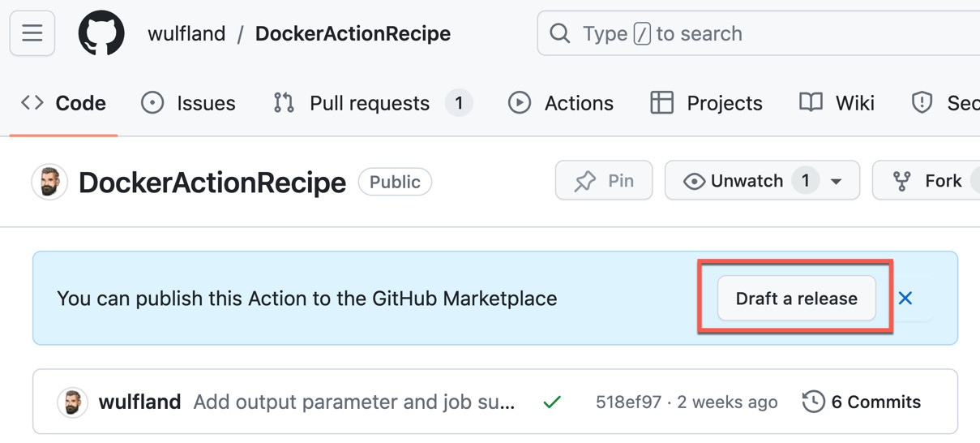Dismiss the Marketplace banner with X
Viewport: 980px width, 443px height.
coord(905,299)
